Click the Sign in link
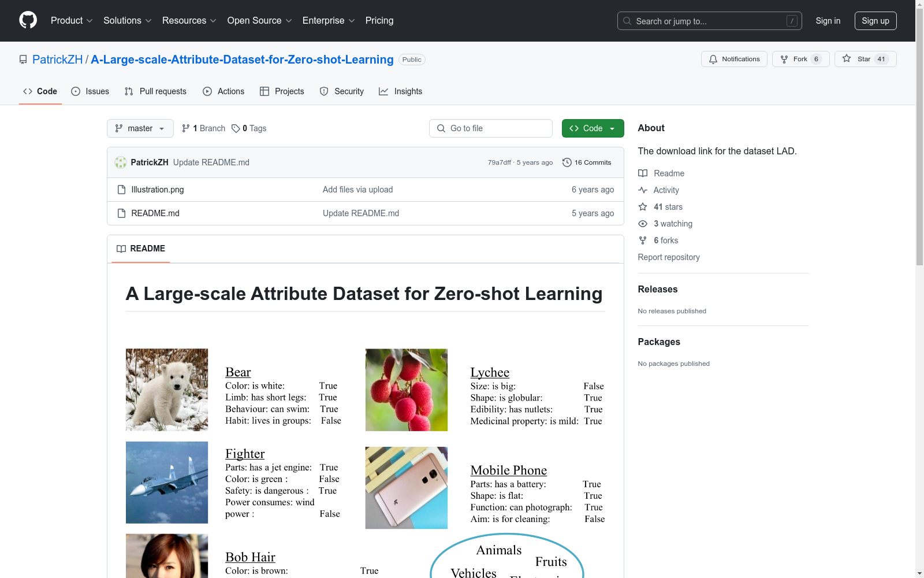 (x=828, y=21)
